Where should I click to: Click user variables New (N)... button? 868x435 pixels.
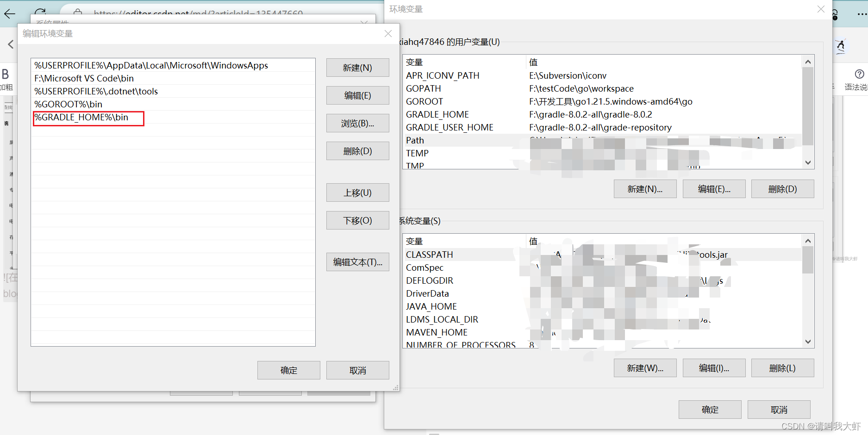[645, 189]
